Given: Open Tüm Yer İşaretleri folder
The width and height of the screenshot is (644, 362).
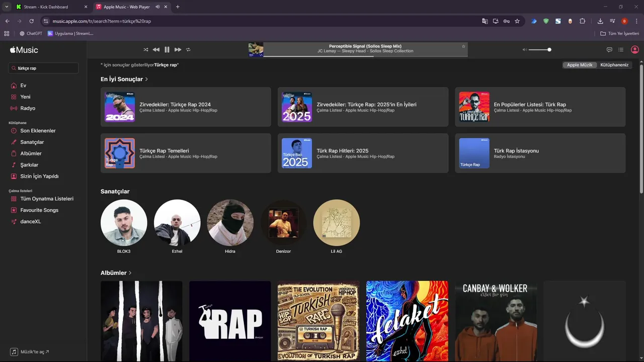Looking at the screenshot, I should point(619,34).
